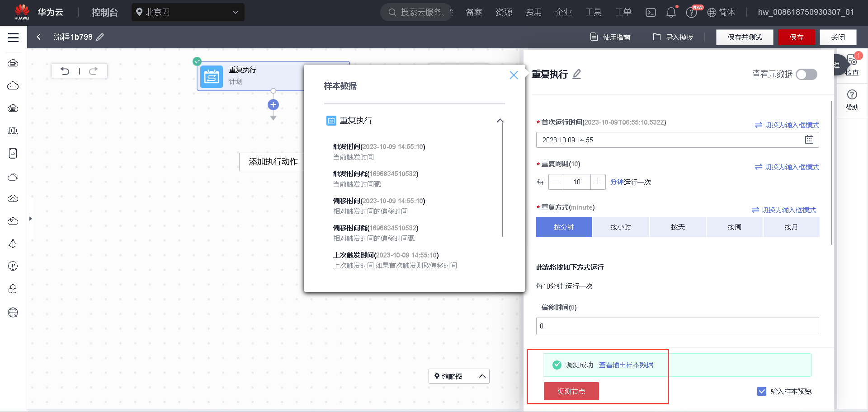Collapse the 重复执行 sample data section

point(500,121)
